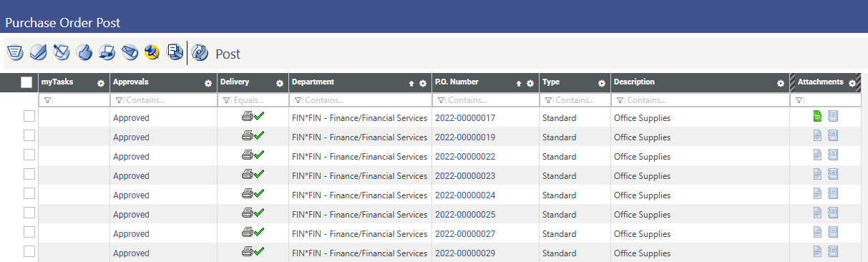Open purchase order link 2022-00000022

[465, 157]
